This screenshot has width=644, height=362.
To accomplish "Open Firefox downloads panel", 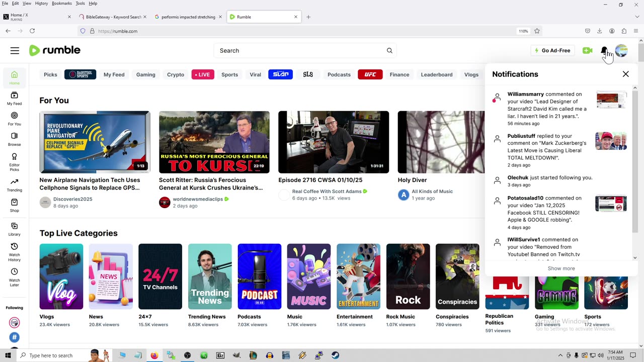I will tap(600, 31).
